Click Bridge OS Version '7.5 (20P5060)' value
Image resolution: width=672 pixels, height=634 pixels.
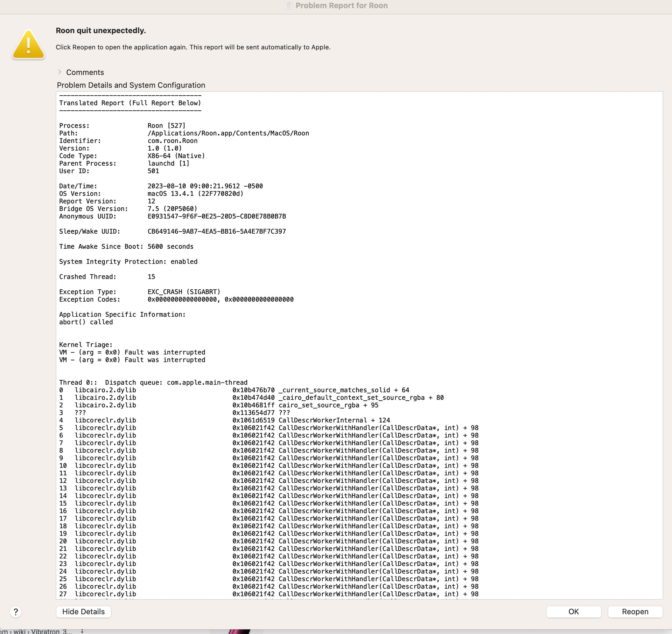(x=172, y=208)
